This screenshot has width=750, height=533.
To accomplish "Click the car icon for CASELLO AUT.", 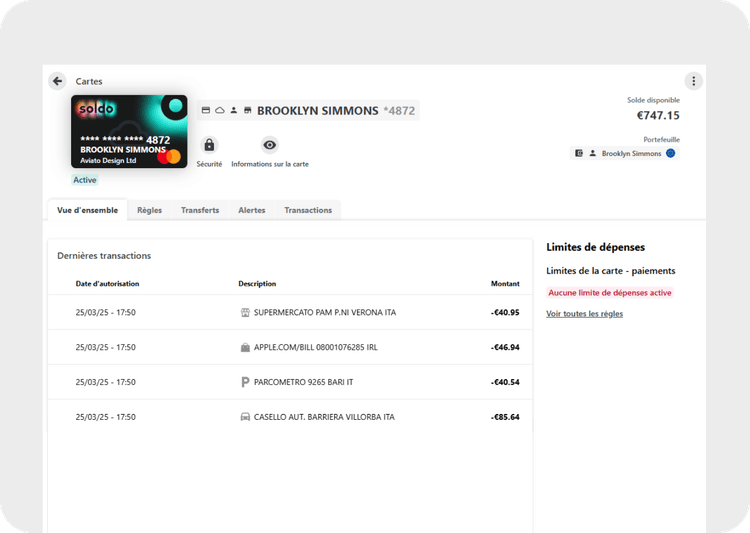I will click(x=245, y=417).
